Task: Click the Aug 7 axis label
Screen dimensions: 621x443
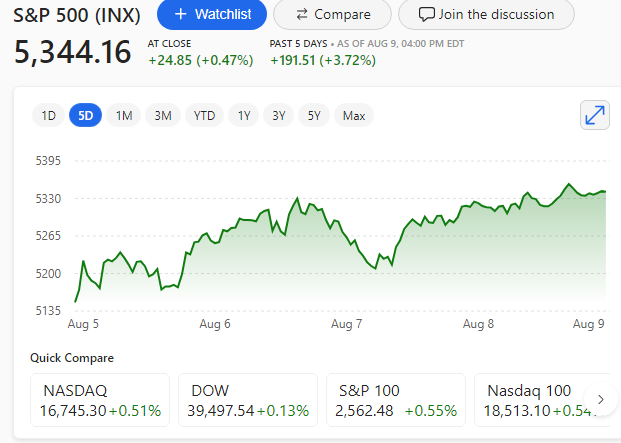Action: (347, 324)
